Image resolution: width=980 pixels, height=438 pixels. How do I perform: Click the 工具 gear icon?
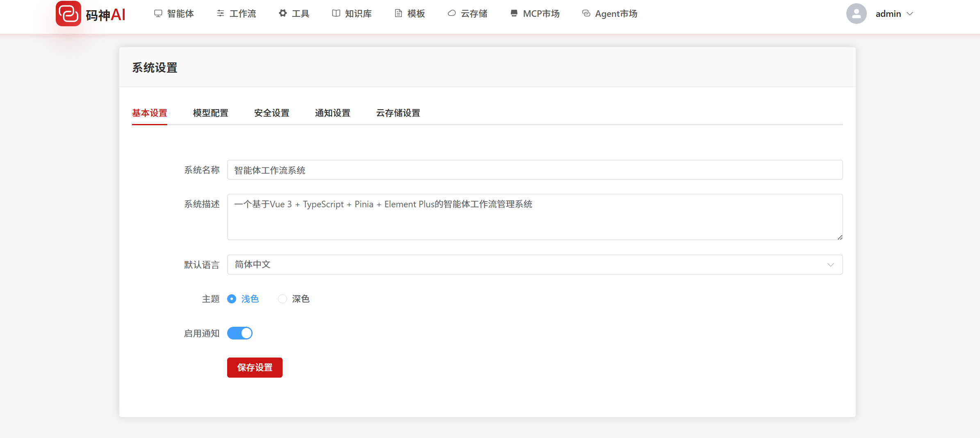(x=283, y=14)
